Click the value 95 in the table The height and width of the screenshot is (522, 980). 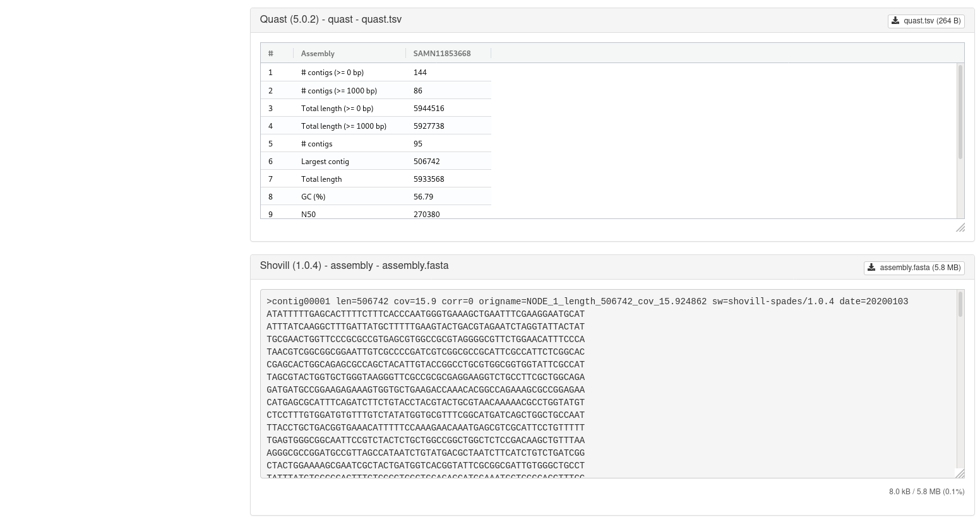(x=418, y=143)
